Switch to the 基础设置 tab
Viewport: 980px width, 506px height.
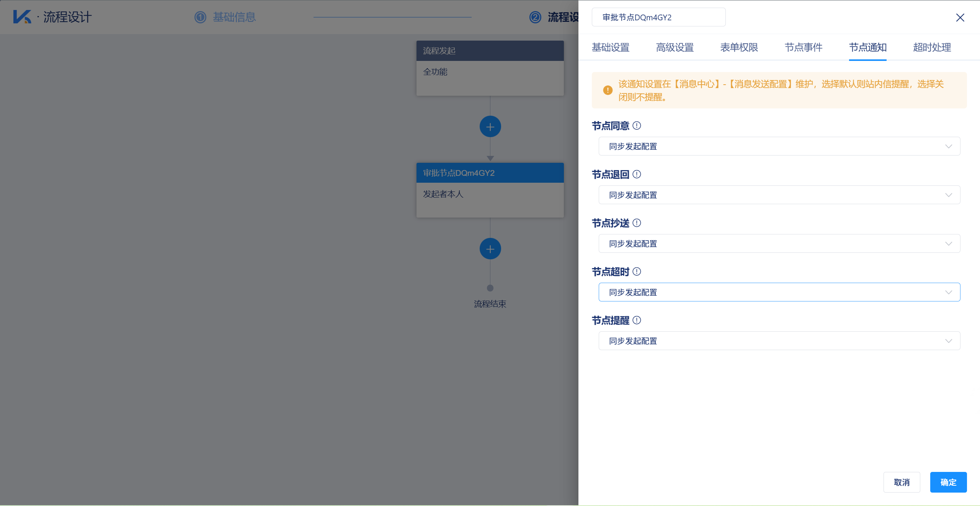611,47
